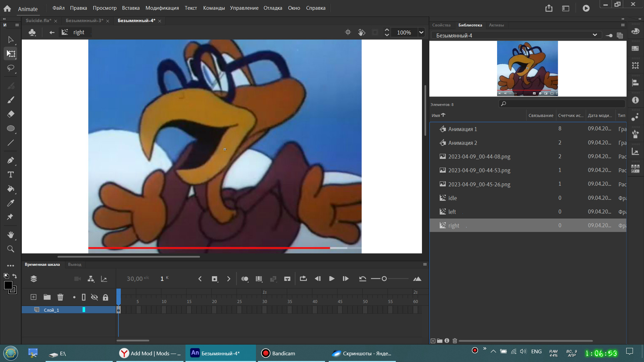This screenshot has height=362, width=644.
Task: Select the Line tool
Action: click(x=11, y=143)
